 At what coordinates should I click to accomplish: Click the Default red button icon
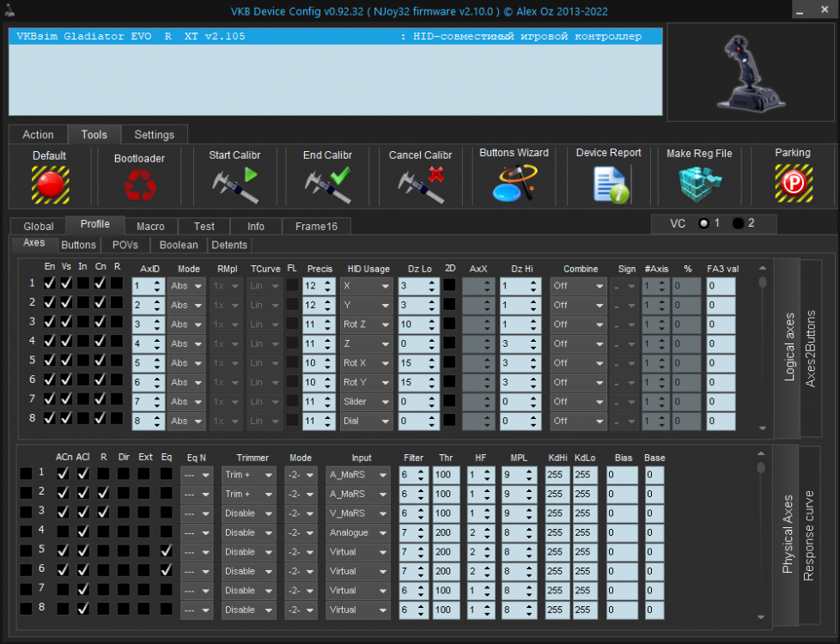click(50, 184)
